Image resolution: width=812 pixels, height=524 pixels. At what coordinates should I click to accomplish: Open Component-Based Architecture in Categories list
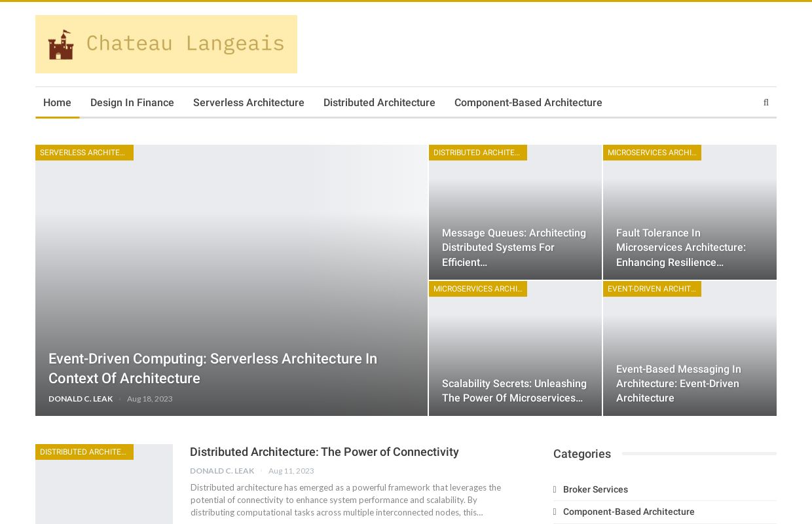coord(629,512)
